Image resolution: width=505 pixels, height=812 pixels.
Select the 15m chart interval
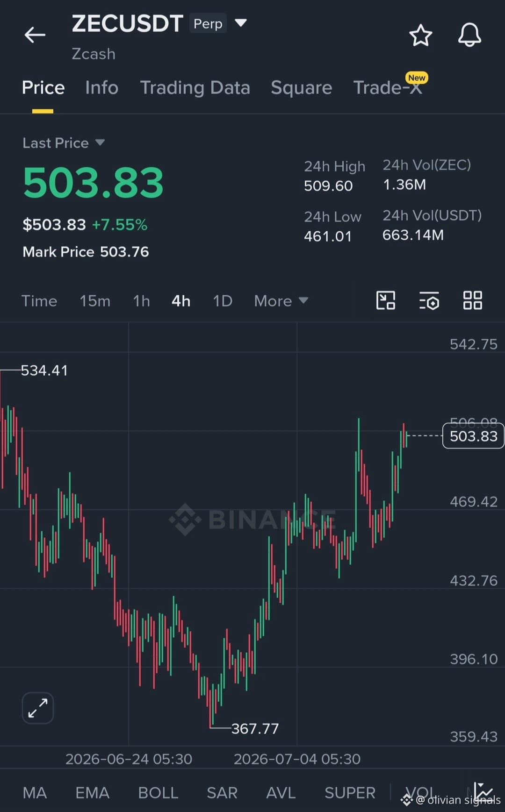pyautogui.click(x=95, y=301)
